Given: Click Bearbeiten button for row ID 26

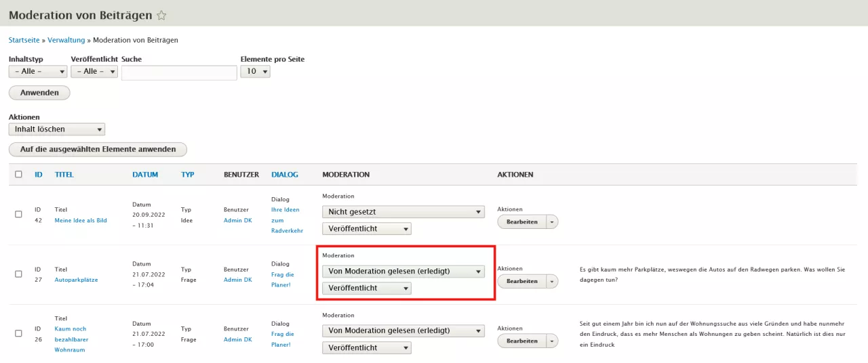Looking at the screenshot, I should click(521, 341).
